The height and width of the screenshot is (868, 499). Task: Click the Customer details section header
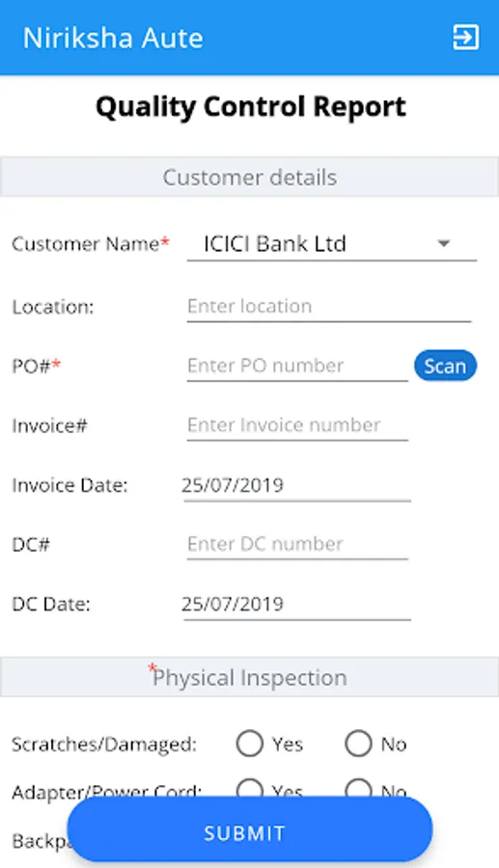pyautogui.click(x=249, y=177)
